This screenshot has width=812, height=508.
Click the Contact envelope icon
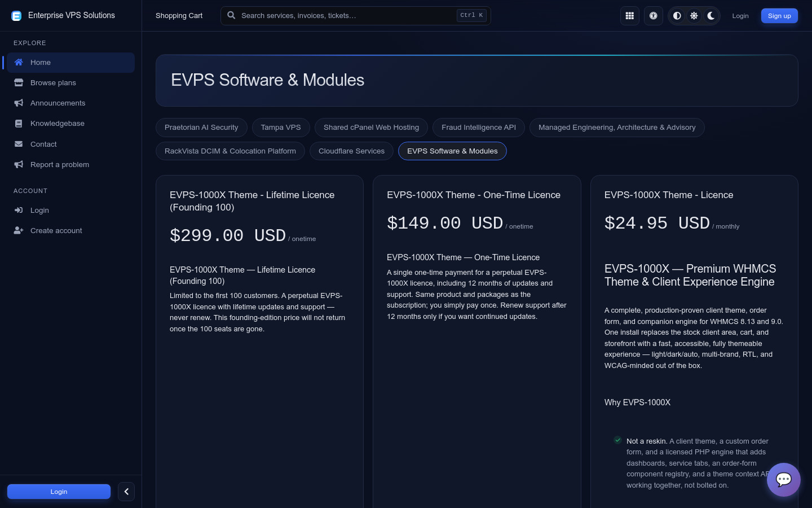point(19,144)
